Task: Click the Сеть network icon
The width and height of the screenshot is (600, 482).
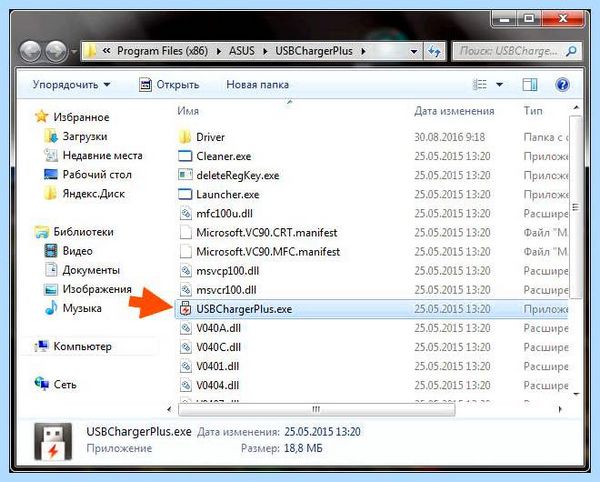Action: click(x=41, y=383)
